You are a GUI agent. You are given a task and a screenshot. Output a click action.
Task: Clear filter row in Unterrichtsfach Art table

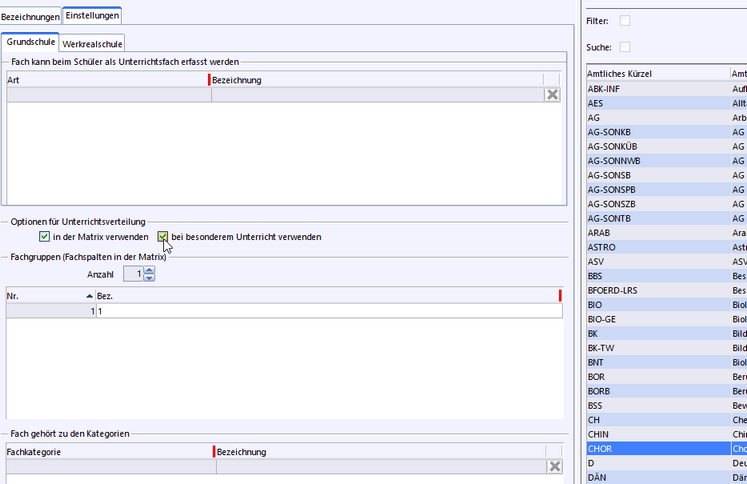tap(552, 94)
